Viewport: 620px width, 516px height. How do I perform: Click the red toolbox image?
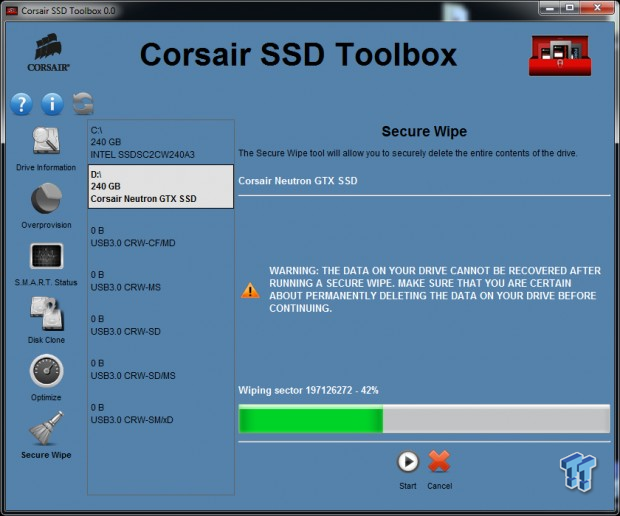click(560, 55)
